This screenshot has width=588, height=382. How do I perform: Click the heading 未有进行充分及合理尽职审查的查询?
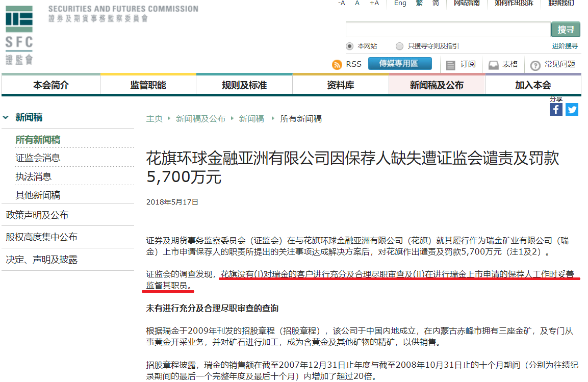tap(212, 308)
